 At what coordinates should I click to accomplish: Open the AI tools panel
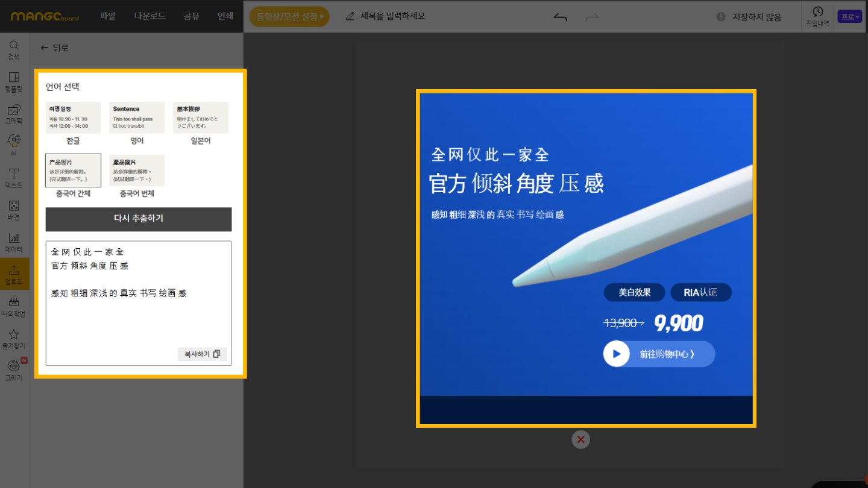[14, 146]
